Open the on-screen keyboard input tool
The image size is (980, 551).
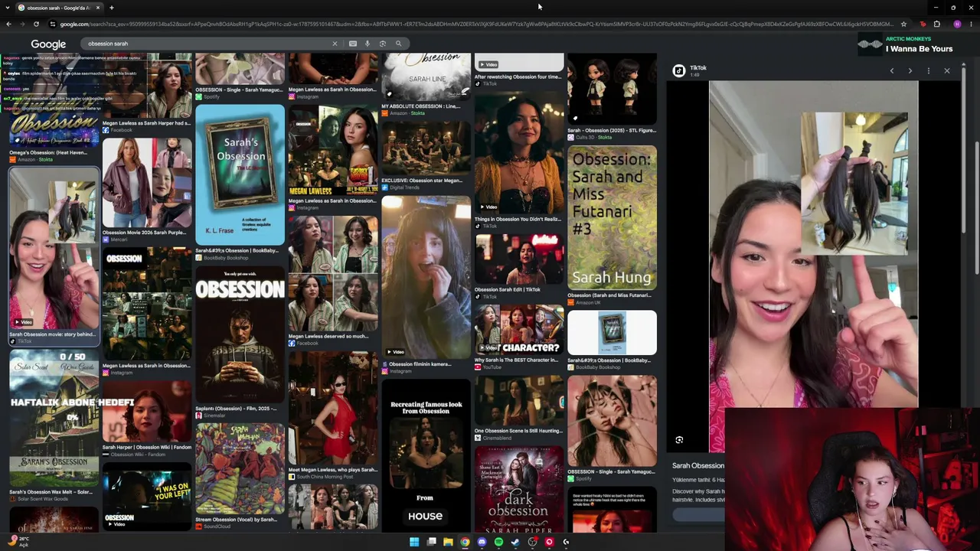353,44
